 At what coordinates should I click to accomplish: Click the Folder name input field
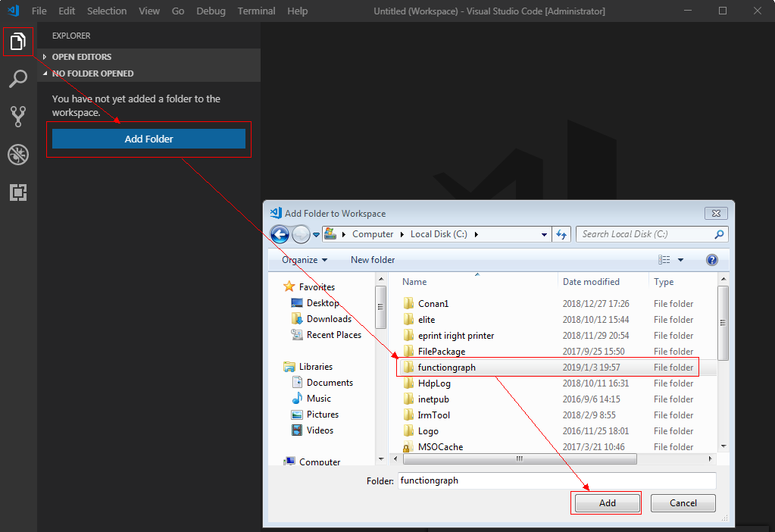pyautogui.click(x=556, y=480)
